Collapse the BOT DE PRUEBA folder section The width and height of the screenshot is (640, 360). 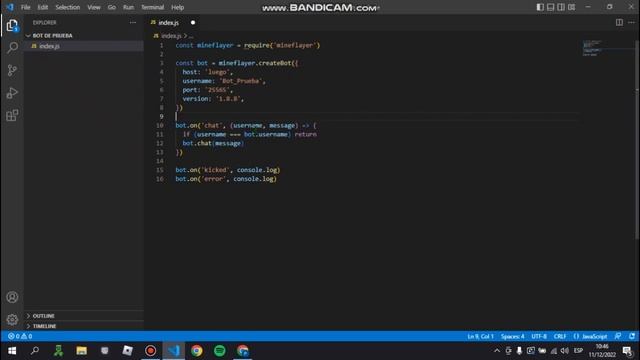point(52,36)
